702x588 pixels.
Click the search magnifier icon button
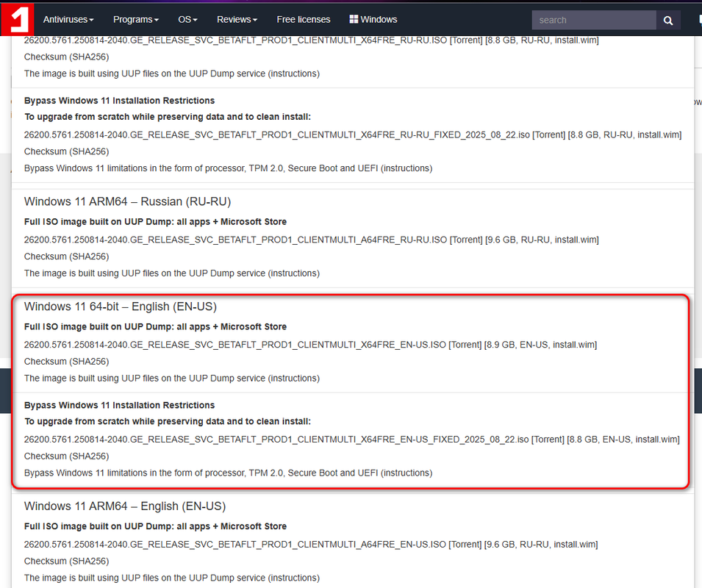click(668, 20)
